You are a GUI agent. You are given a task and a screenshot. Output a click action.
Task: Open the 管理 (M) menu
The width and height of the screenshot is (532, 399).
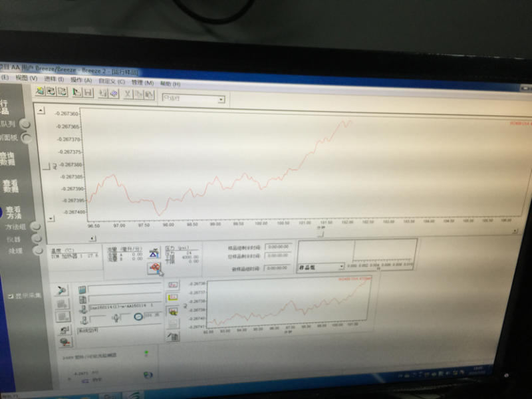(142, 82)
